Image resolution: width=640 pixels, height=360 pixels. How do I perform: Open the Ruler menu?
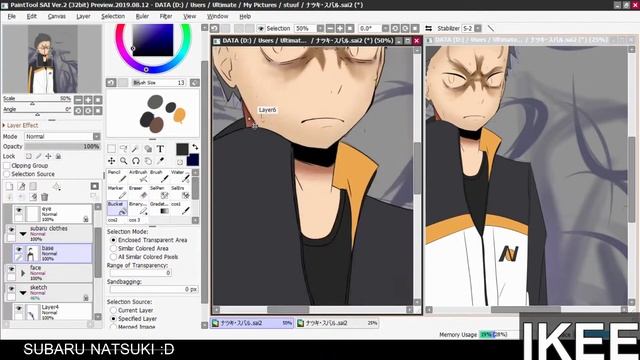pos(142,16)
